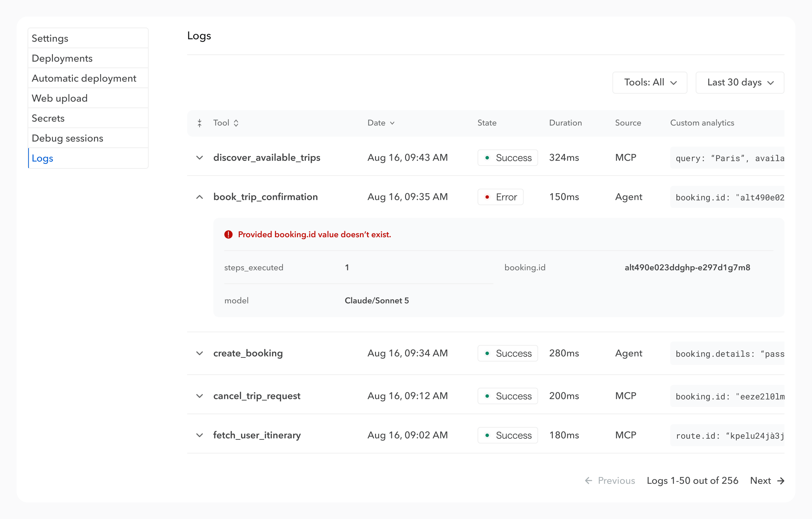Expand the discover_available_trips row
This screenshot has height=519, width=812.
coord(200,158)
